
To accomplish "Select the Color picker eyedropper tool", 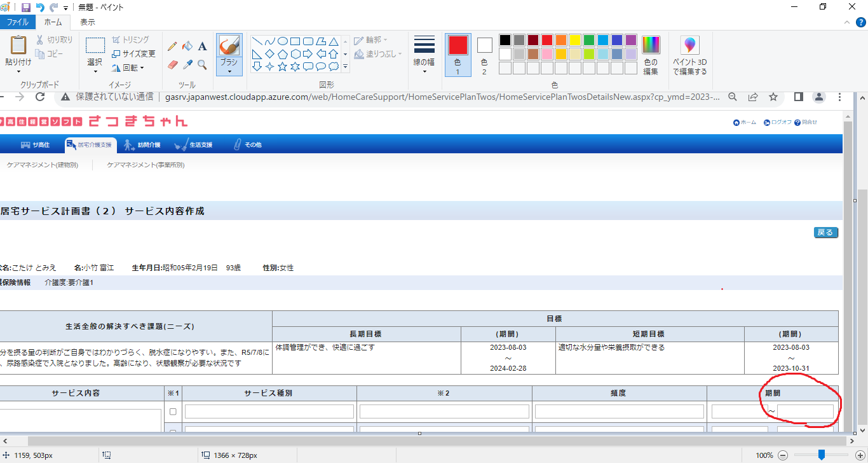I will pos(187,65).
